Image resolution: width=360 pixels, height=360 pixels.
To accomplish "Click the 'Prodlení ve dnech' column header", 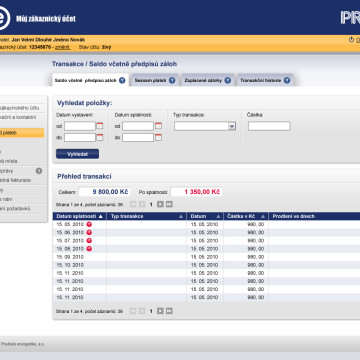I will coord(294,216).
